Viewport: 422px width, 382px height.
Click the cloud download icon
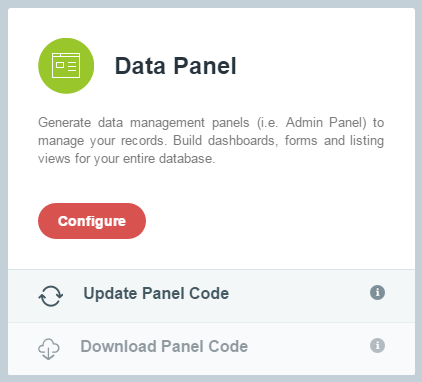click(49, 349)
